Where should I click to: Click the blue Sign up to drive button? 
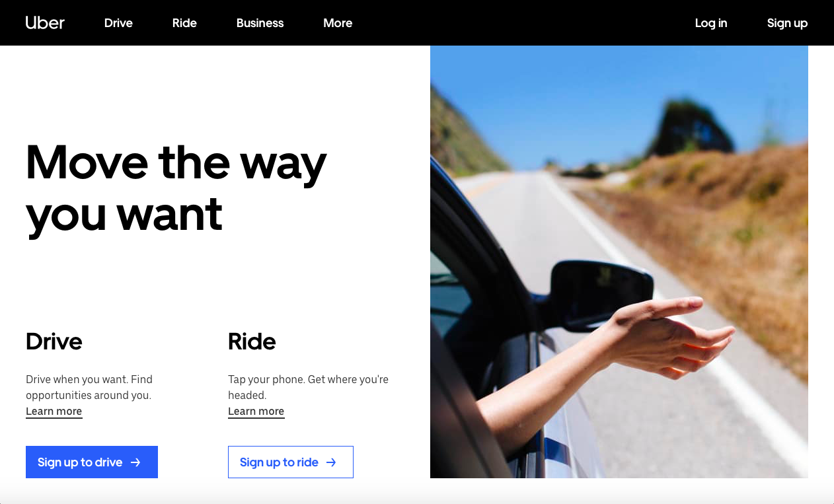[92, 462]
